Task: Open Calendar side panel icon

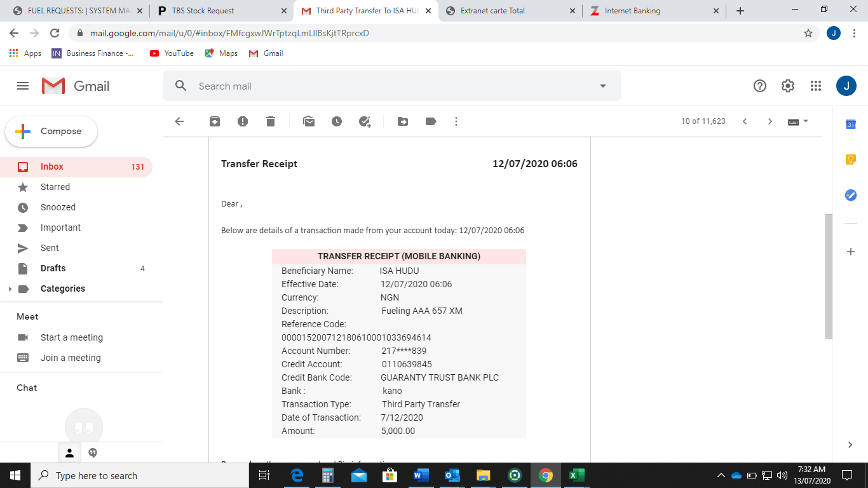Action: pos(851,125)
